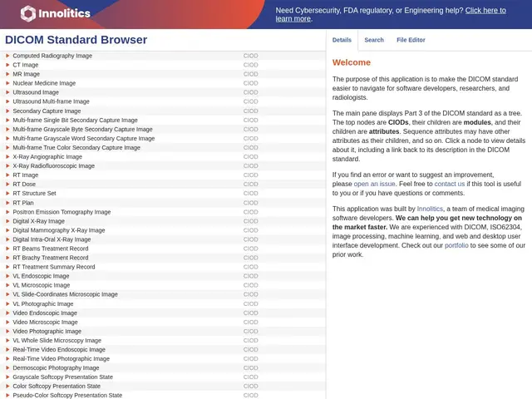Select Positron Emission Tomography Image row

click(163, 212)
